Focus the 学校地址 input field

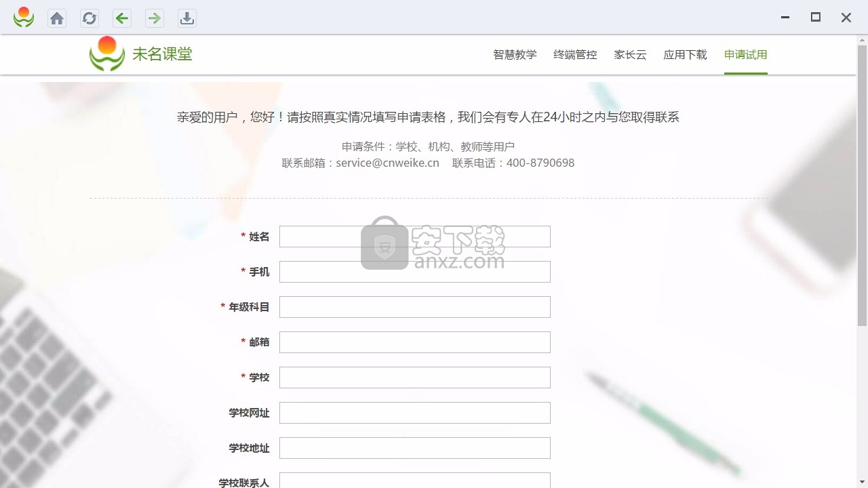(415, 448)
